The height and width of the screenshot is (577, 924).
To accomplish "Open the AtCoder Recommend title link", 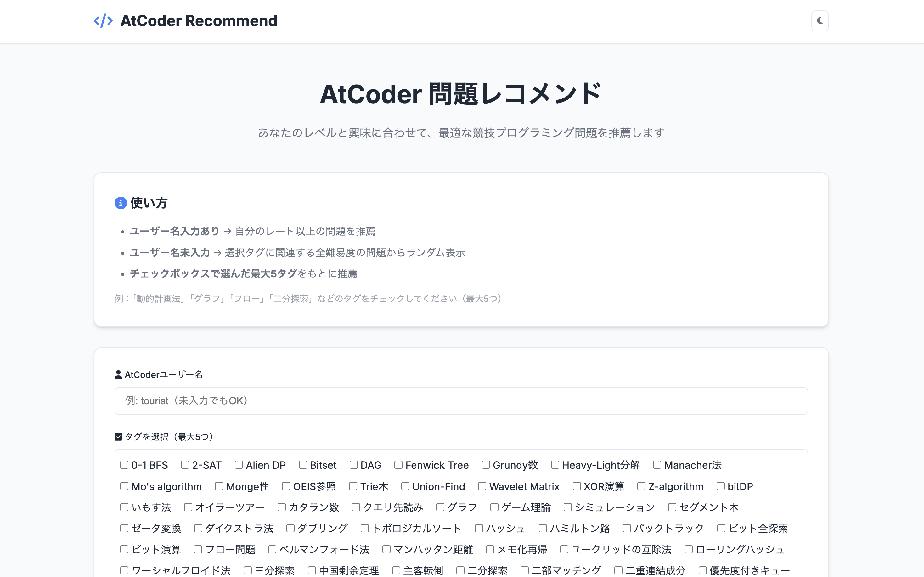I will [x=199, y=21].
